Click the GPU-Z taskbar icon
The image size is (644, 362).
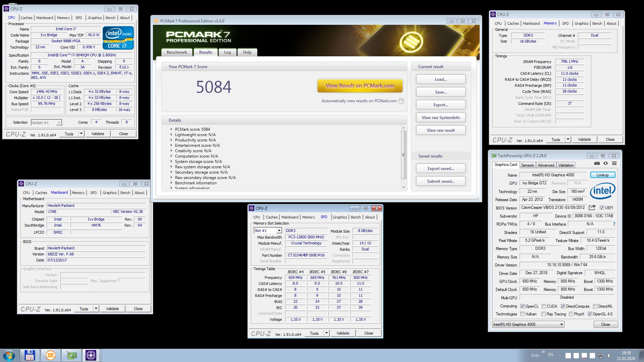coord(71,355)
